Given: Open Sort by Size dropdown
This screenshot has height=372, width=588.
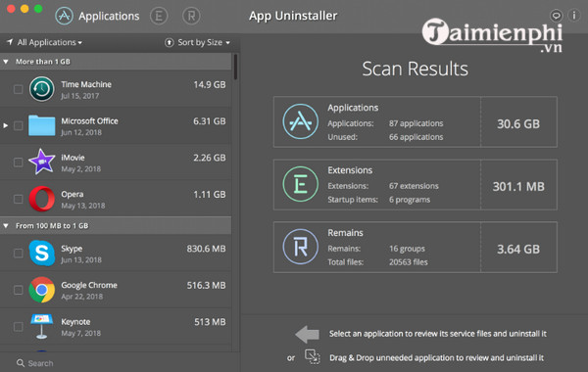Looking at the screenshot, I should point(204,42).
